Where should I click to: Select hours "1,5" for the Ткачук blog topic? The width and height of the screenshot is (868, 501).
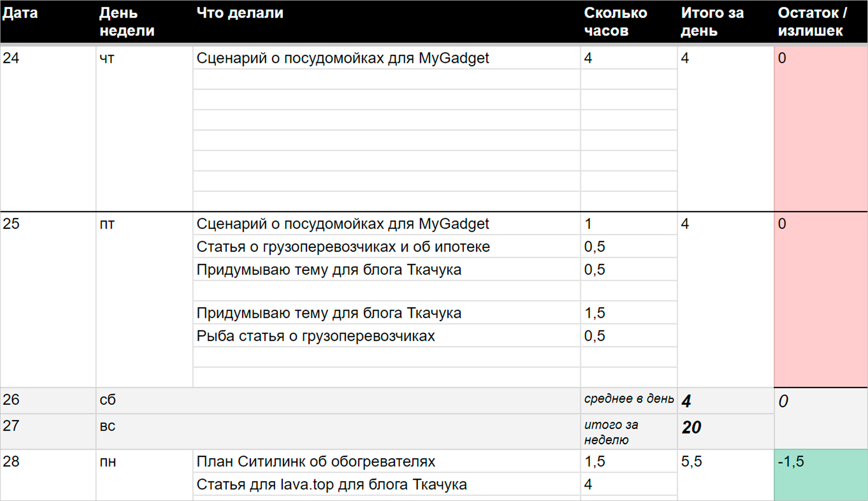pyautogui.click(x=629, y=313)
